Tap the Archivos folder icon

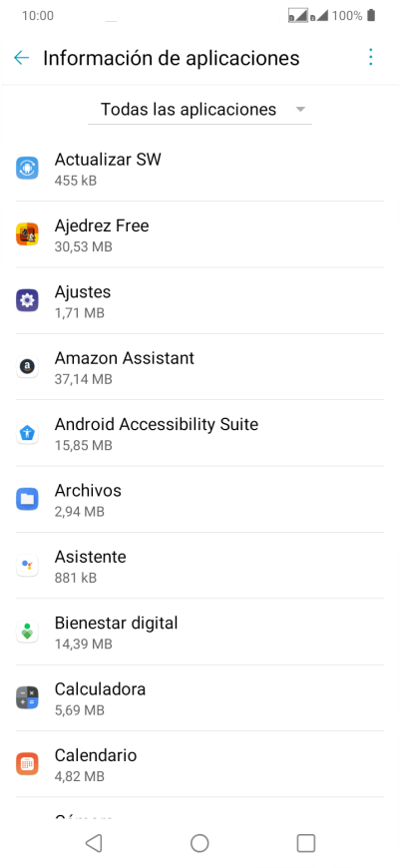27,499
